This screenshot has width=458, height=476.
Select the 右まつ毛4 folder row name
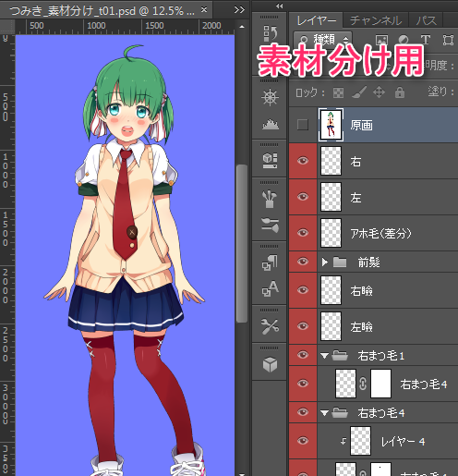380,413
